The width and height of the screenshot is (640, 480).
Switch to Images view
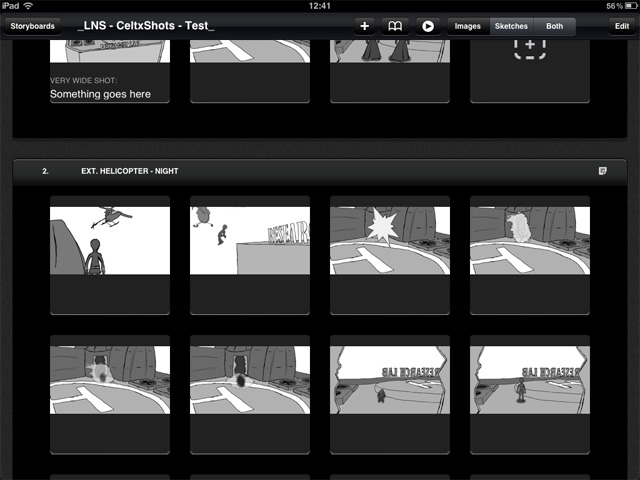pos(468,26)
